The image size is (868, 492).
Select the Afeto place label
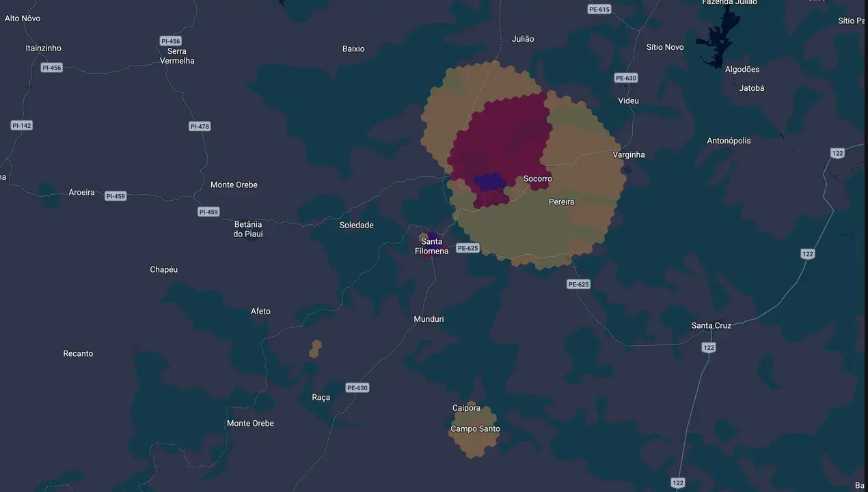coord(260,312)
